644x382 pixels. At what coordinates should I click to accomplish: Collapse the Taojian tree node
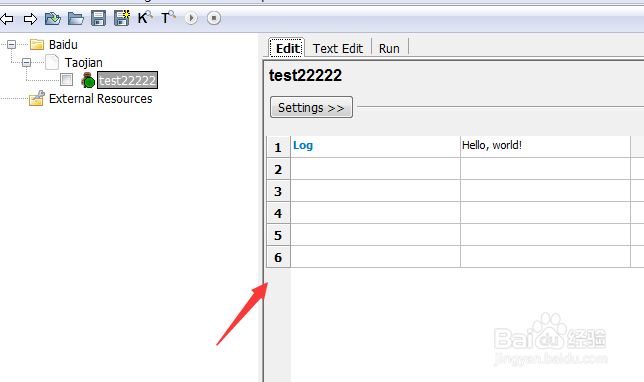tap(26, 62)
